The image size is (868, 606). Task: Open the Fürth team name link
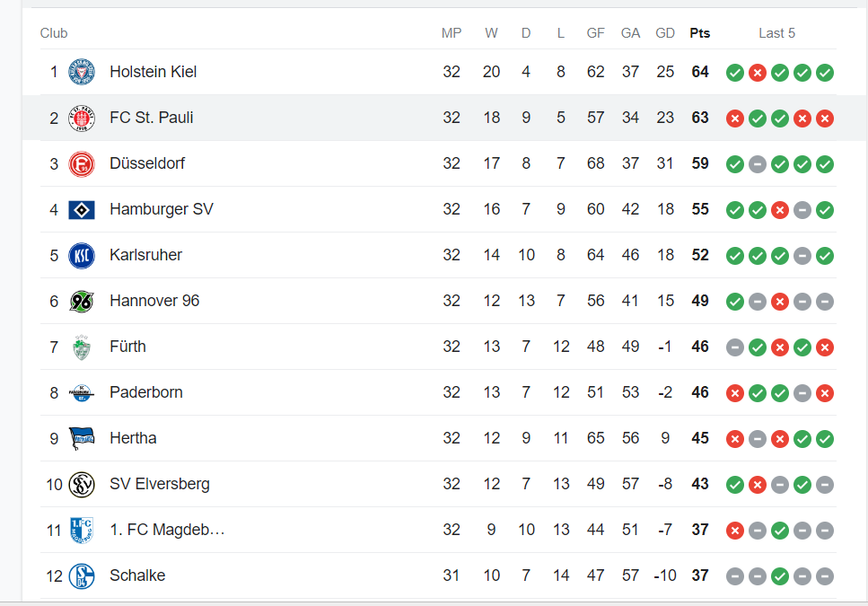coord(127,347)
